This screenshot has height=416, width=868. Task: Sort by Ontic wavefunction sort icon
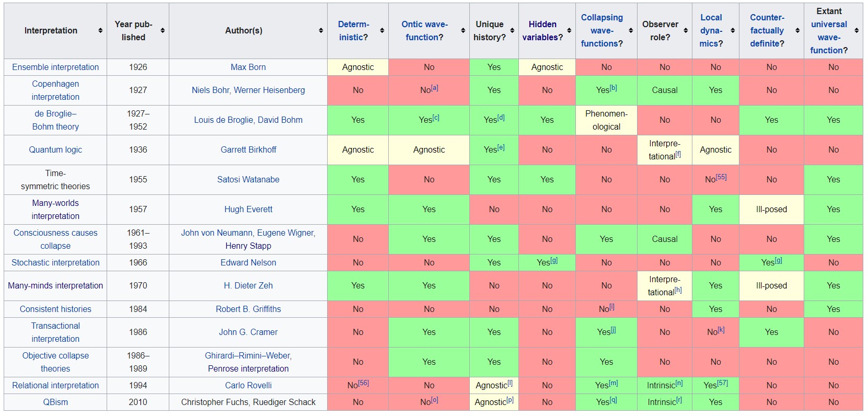[x=463, y=31]
